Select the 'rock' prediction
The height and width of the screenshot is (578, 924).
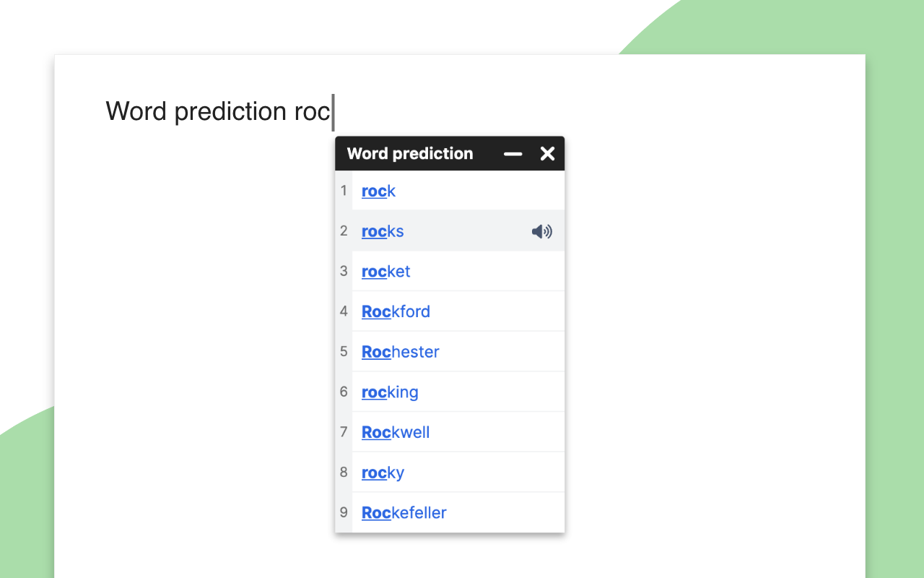tap(378, 191)
